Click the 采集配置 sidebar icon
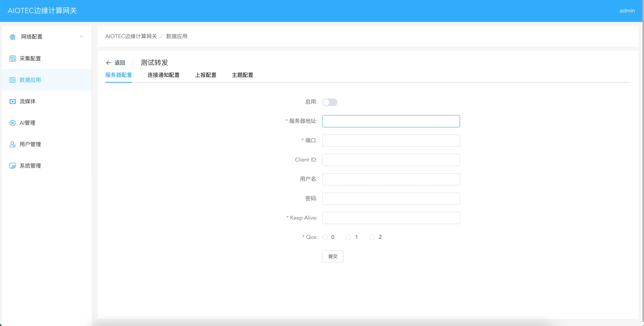The width and height of the screenshot is (644, 326). (x=12, y=58)
